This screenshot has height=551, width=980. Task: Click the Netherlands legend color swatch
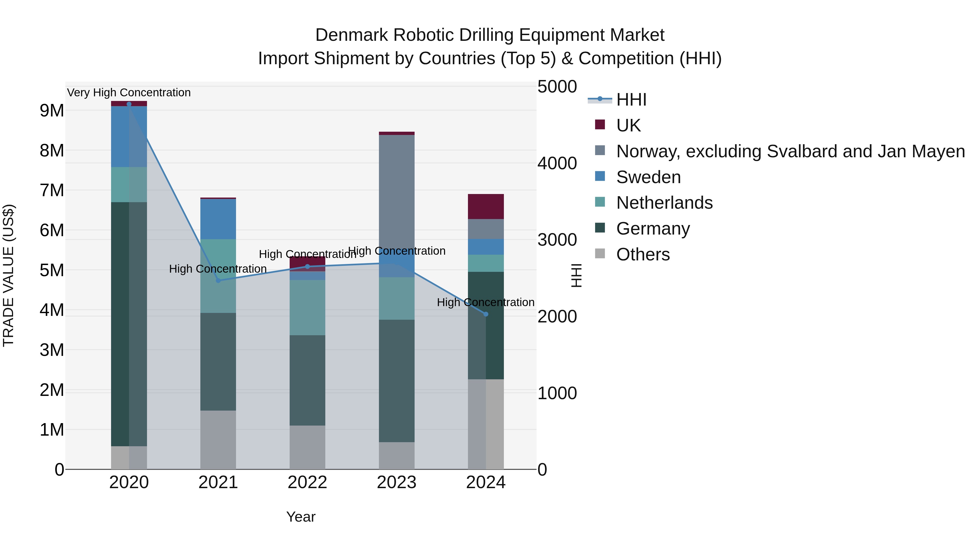pos(600,202)
